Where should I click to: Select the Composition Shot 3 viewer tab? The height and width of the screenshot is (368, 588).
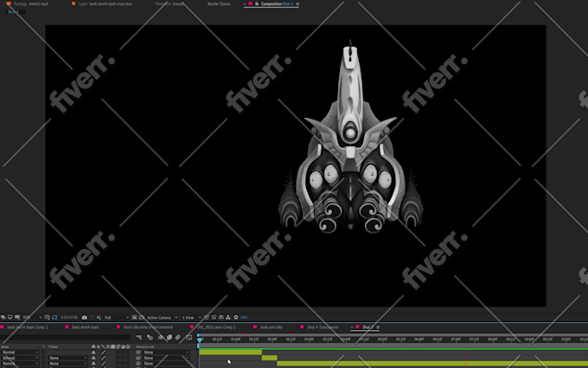pos(277,3)
